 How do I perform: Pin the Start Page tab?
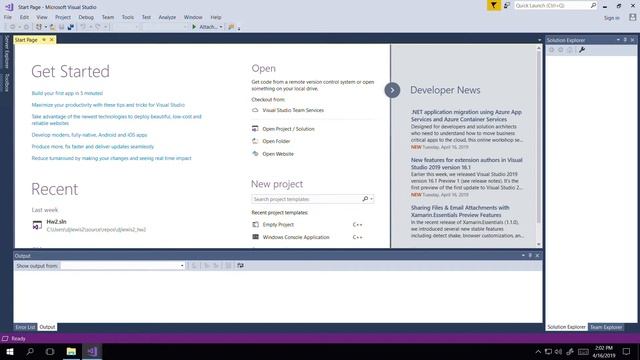[x=44, y=40]
